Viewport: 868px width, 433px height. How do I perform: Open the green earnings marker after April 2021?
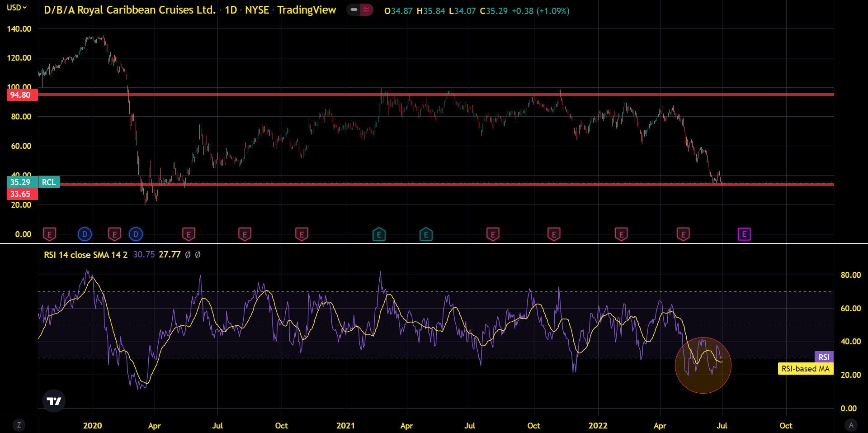coord(426,234)
